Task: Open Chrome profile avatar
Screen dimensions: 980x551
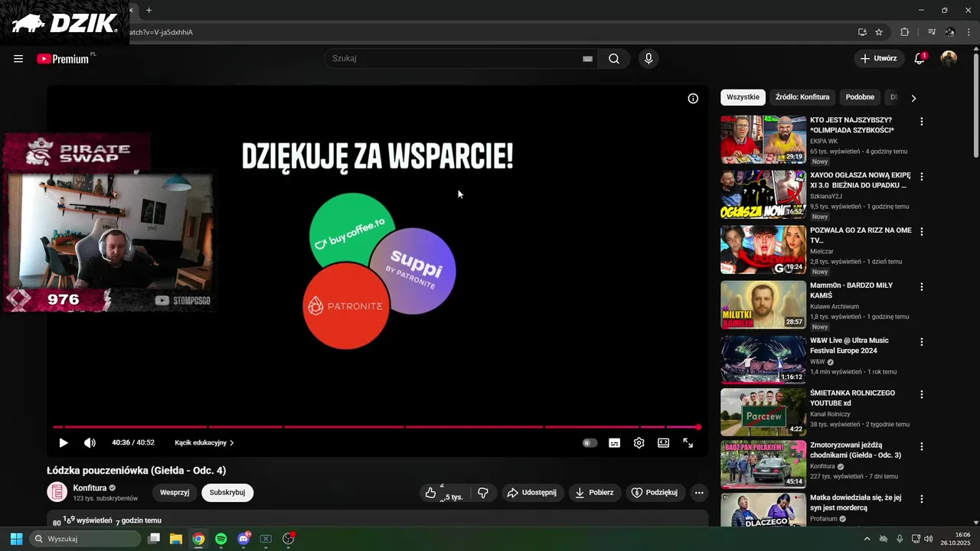Action: [950, 32]
